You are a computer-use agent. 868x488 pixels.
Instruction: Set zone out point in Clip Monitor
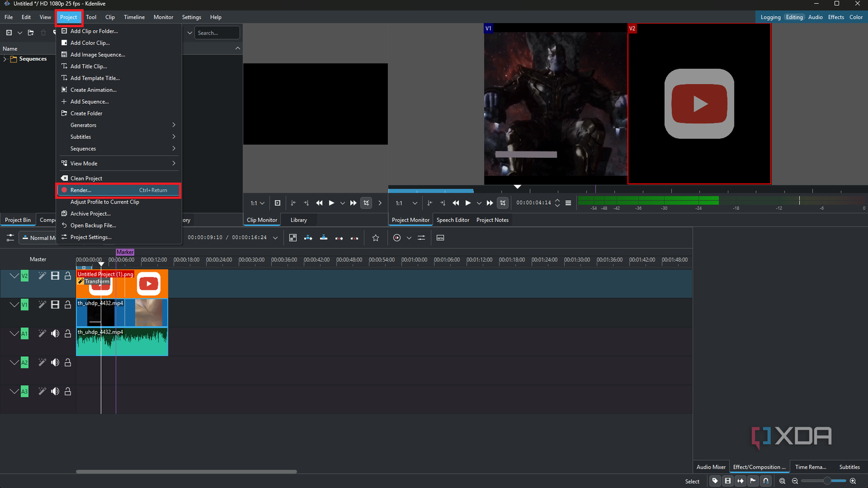[x=306, y=203]
